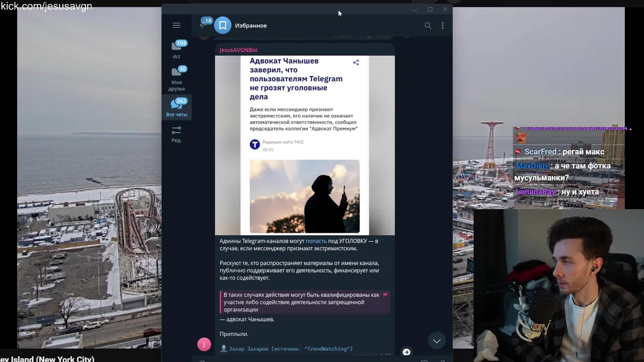Close the Telegram window
Viewport: 644px width, 362px height.
coord(445,10)
